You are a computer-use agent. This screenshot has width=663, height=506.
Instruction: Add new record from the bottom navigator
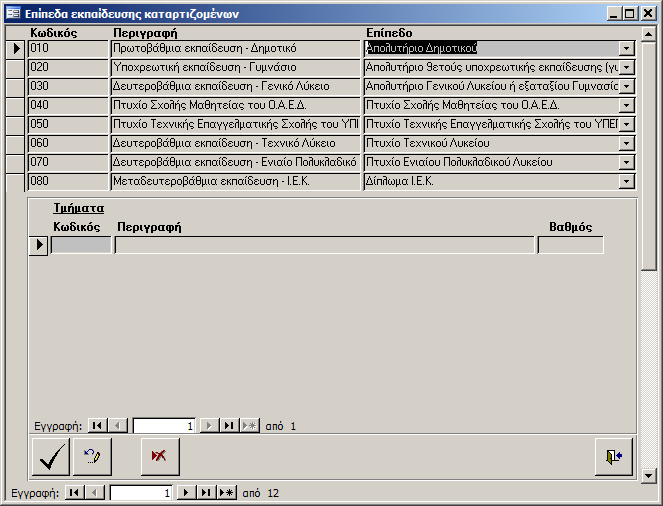coord(227,493)
